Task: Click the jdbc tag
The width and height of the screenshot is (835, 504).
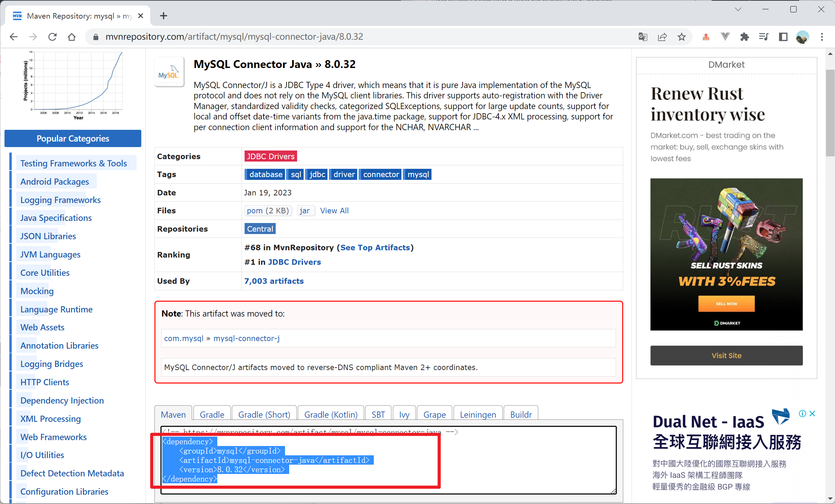Action: tap(317, 174)
